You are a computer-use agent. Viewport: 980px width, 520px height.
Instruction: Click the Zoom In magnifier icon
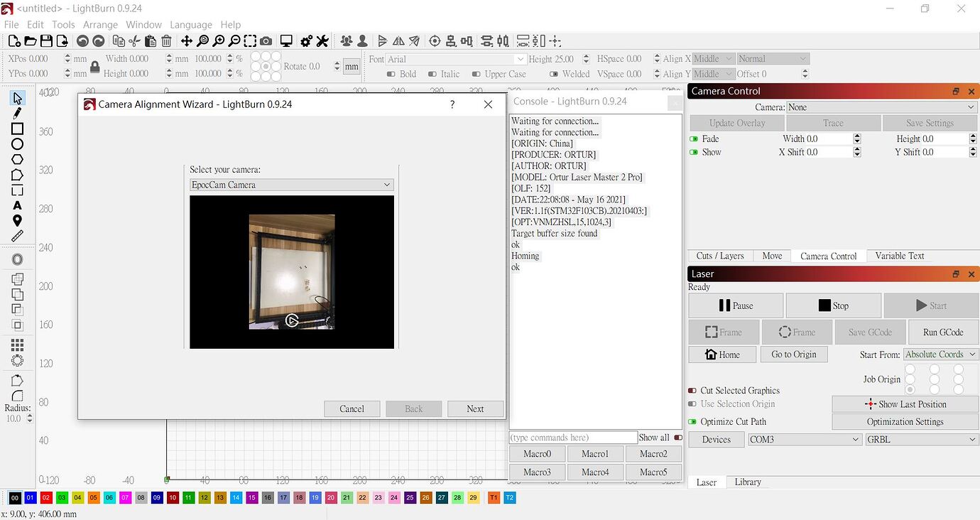click(x=219, y=41)
